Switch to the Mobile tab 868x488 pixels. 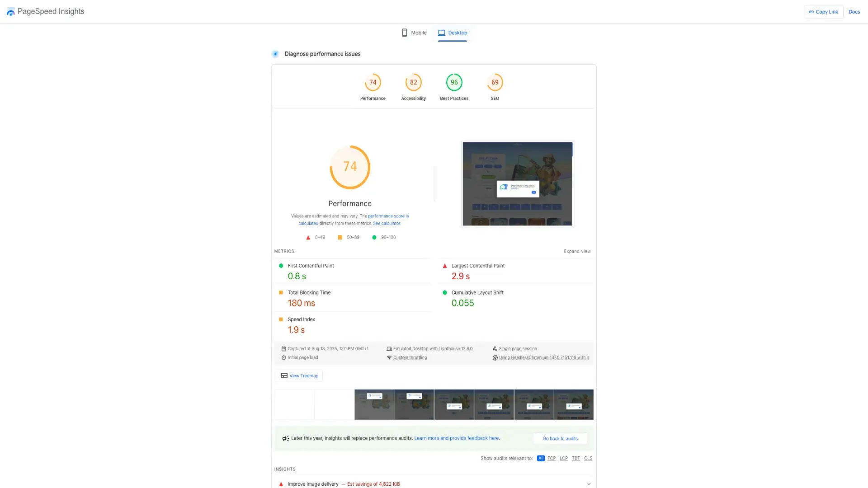coord(414,33)
